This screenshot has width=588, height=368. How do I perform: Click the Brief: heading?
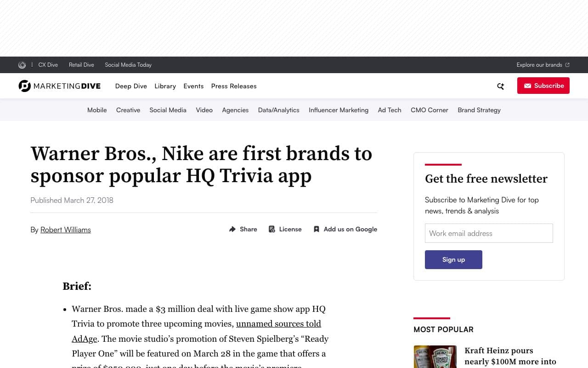click(77, 286)
